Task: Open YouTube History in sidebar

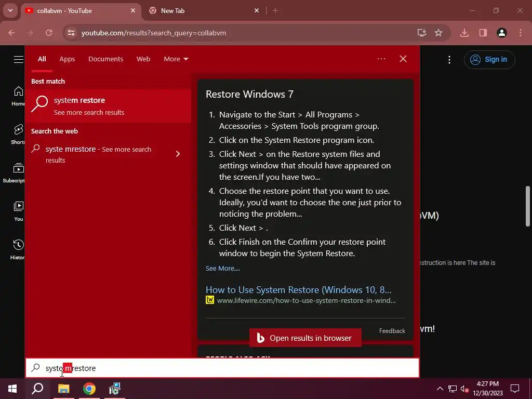Action: point(18,250)
